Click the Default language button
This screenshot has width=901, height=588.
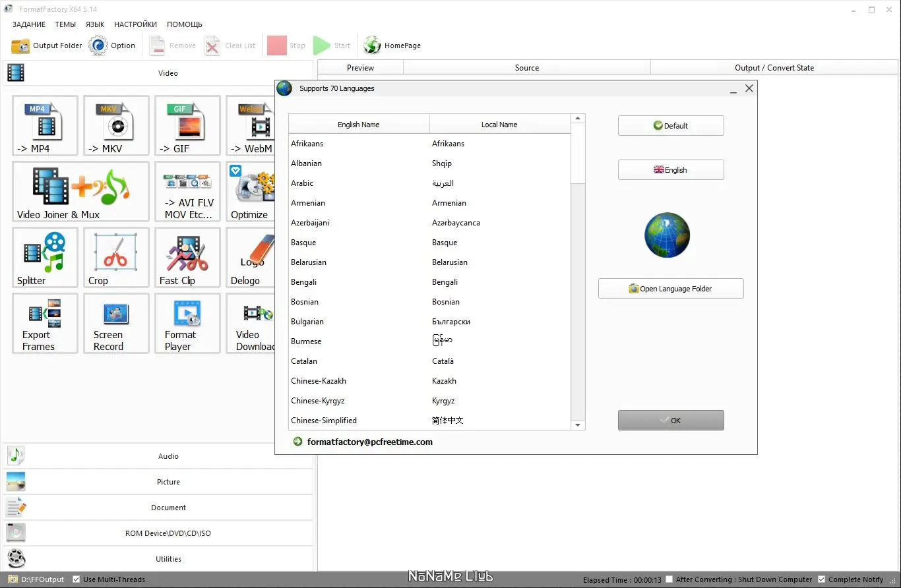tap(671, 126)
